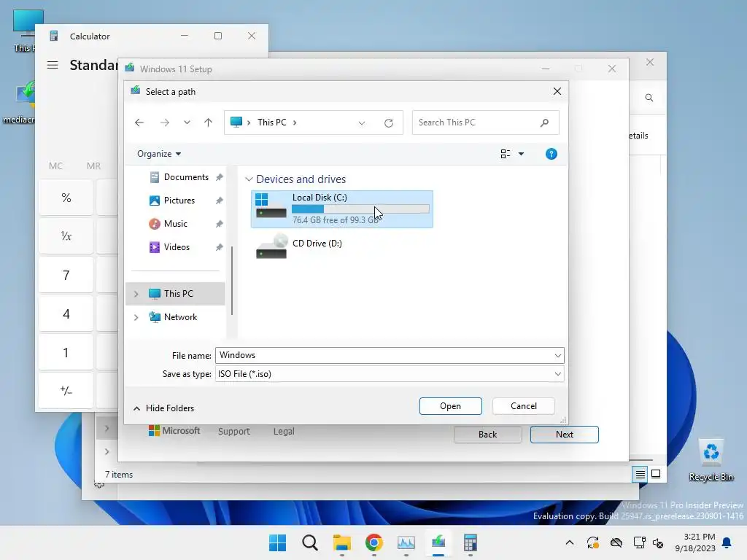Click Next in Windows 11 Setup

[x=565, y=435]
